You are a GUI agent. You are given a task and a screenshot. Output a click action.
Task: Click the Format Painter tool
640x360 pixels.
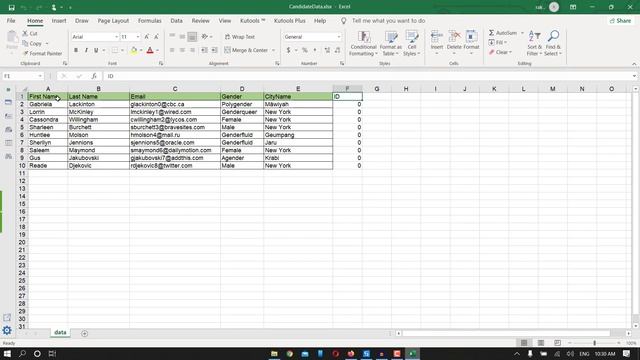(x=42, y=53)
